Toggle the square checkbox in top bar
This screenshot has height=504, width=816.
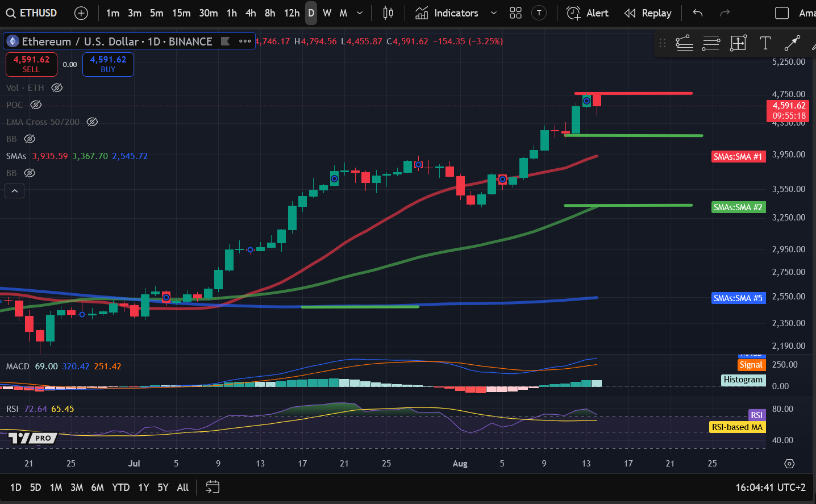[x=782, y=13]
